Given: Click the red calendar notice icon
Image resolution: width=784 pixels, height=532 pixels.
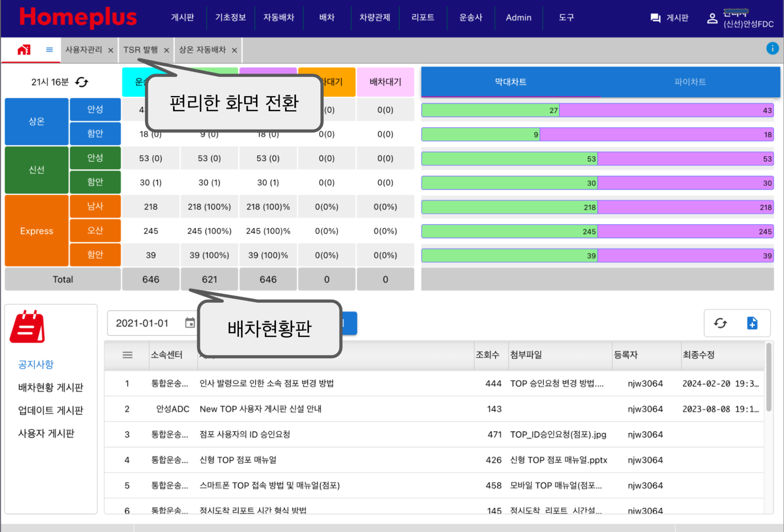Looking at the screenshot, I should coord(27,327).
